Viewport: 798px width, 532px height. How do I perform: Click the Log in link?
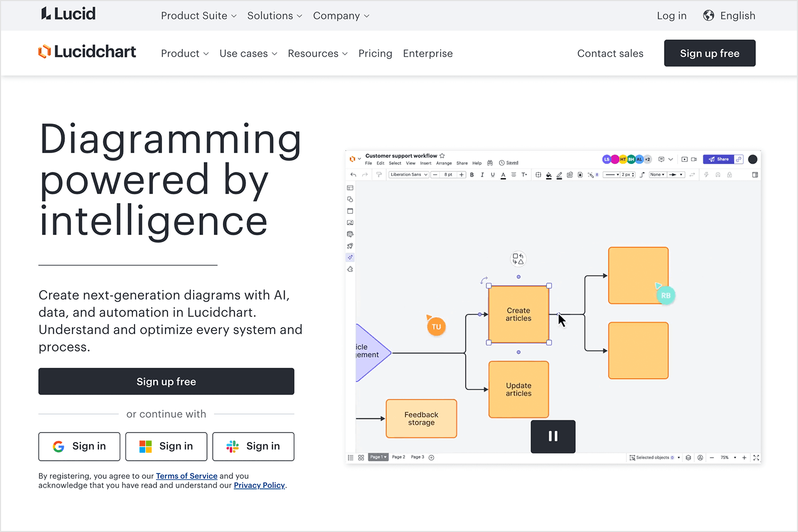(671, 16)
